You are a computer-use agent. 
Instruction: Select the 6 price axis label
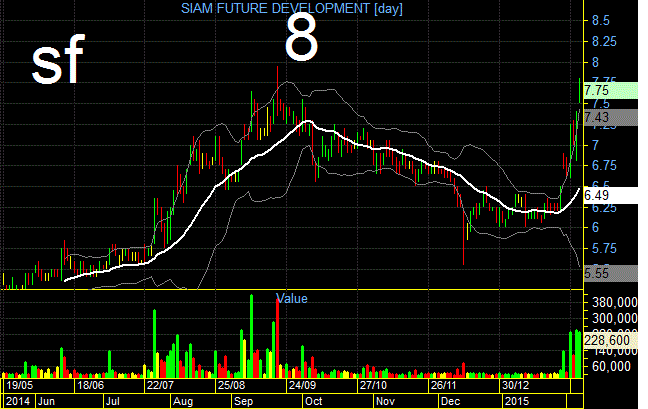coord(595,228)
